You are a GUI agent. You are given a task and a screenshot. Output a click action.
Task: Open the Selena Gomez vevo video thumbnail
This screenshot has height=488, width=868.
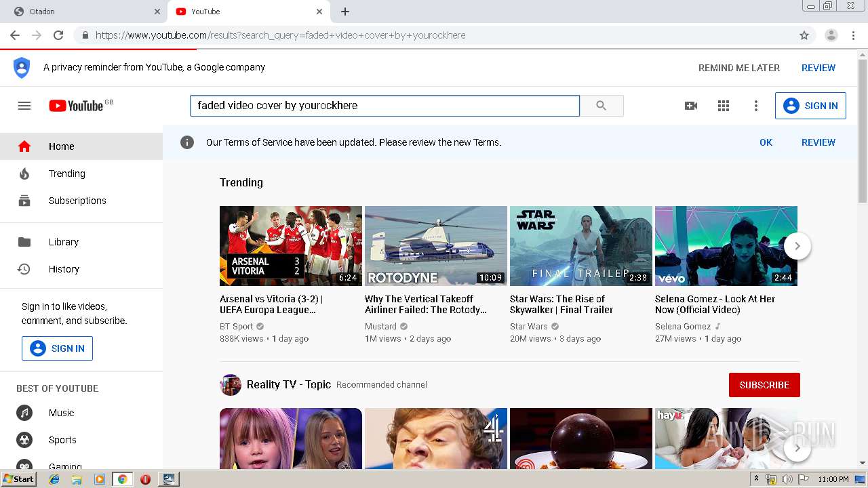[726, 246]
